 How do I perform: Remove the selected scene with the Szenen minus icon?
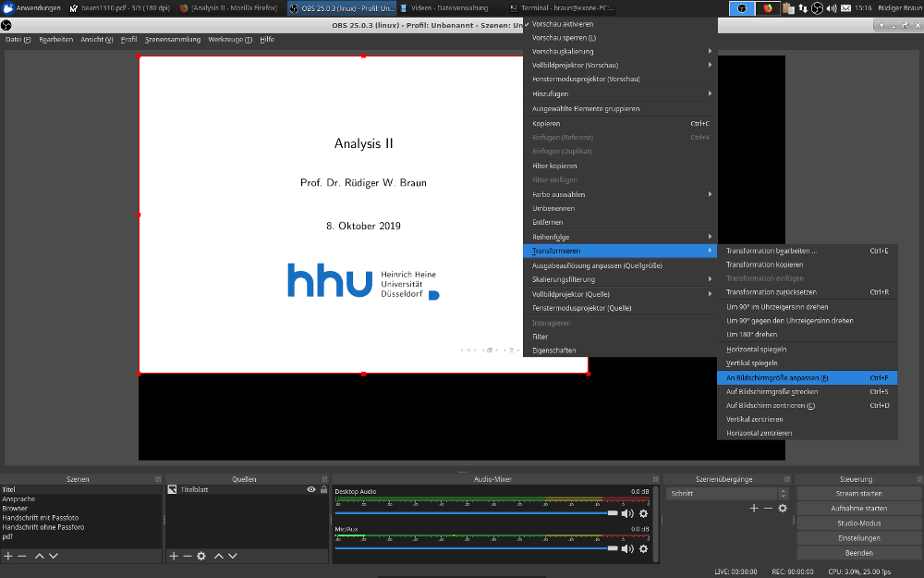pos(22,556)
